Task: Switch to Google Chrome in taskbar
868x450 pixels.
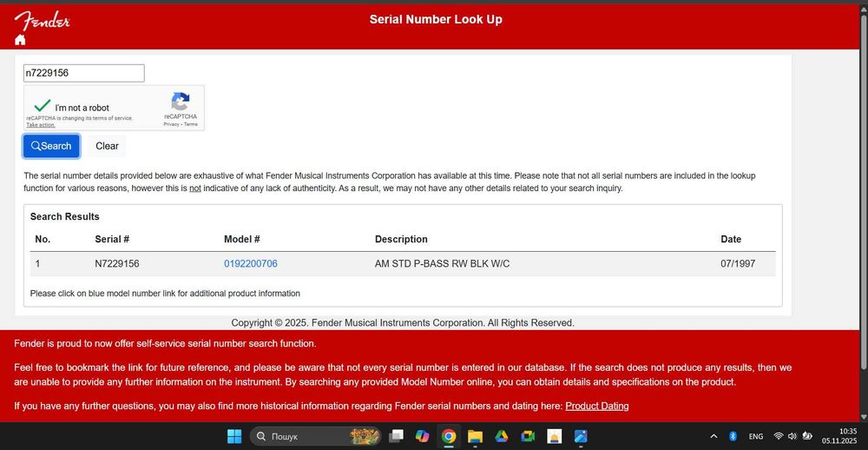Action: click(449, 437)
